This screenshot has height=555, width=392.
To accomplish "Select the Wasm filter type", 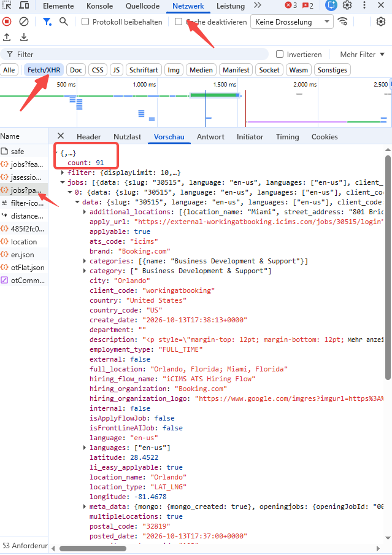I will pyautogui.click(x=299, y=70).
